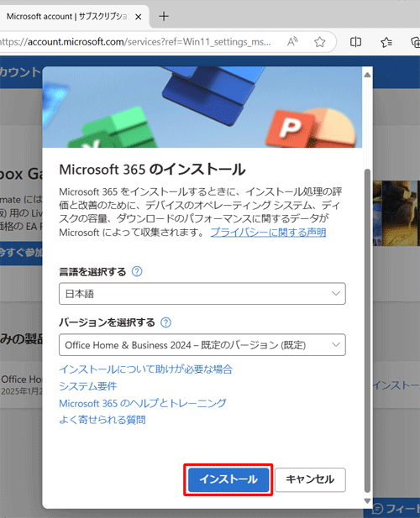Open the Office Home & Business 2024 version dropdown
420x518 pixels.
[x=202, y=345]
